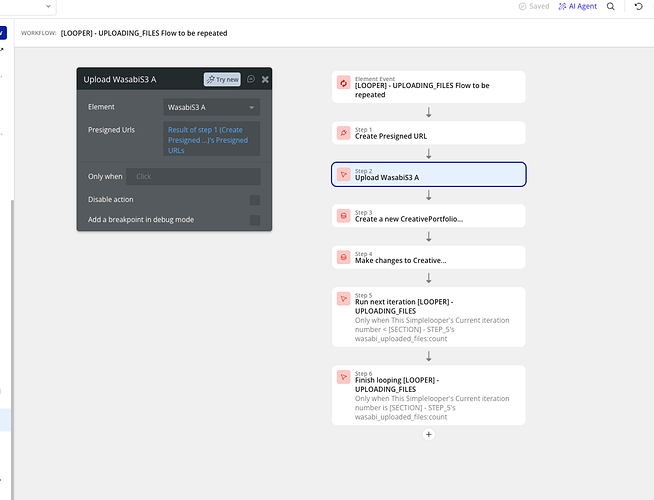The width and height of the screenshot is (654, 500).
Task: Click the Saved status indicator
Action: 534,6
